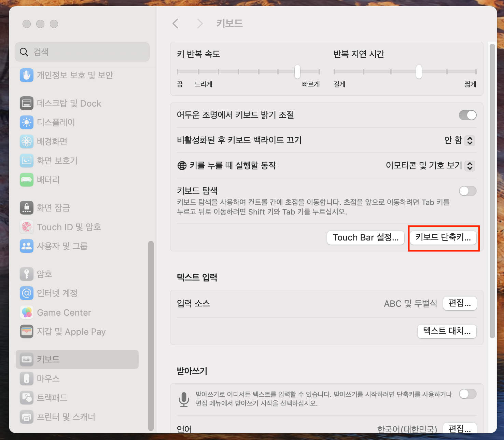
Task: Click 편집... next to 언어
Action: tap(460, 428)
